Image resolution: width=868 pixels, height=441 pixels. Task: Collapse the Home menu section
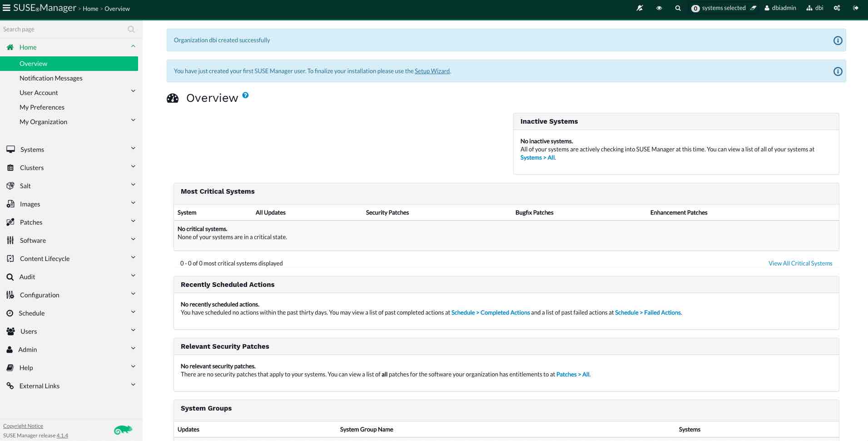(x=133, y=46)
